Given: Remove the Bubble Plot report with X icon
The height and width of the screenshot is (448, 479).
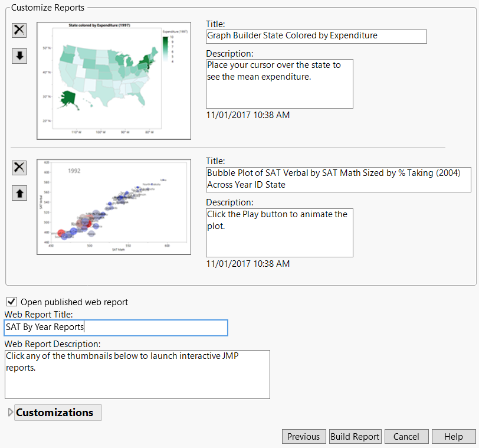Looking at the screenshot, I should click(19, 168).
